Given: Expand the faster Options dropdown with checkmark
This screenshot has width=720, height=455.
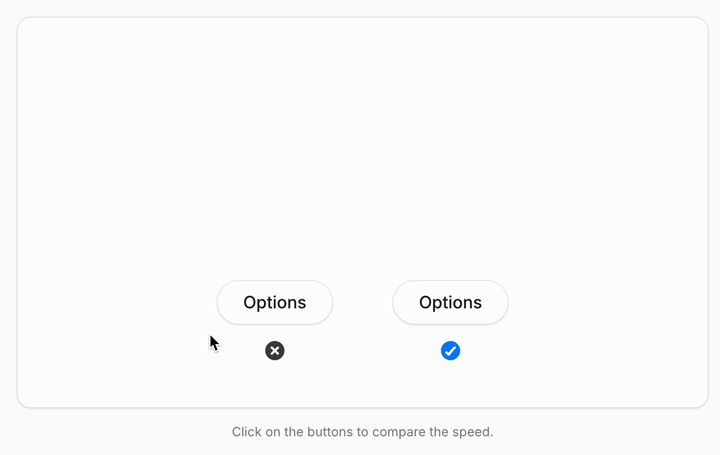Looking at the screenshot, I should point(450,302).
